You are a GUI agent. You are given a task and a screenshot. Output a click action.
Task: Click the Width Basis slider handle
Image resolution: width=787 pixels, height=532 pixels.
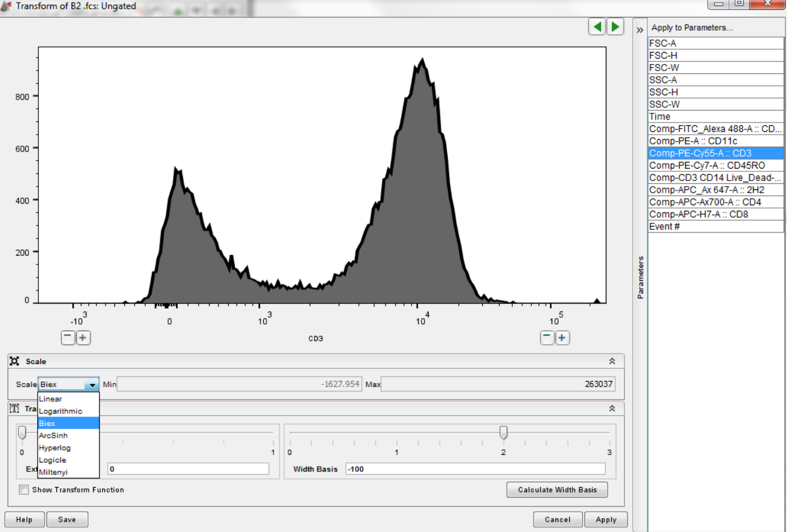[x=503, y=433]
